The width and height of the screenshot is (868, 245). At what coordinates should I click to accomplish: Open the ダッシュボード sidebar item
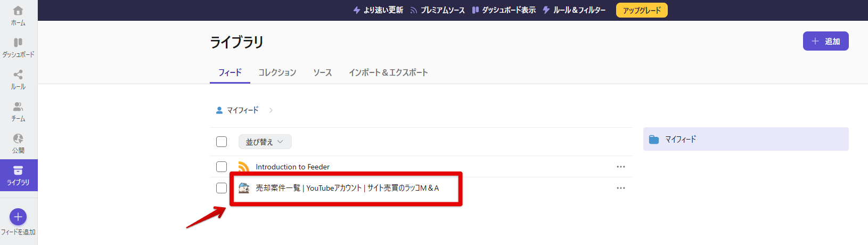point(18,47)
